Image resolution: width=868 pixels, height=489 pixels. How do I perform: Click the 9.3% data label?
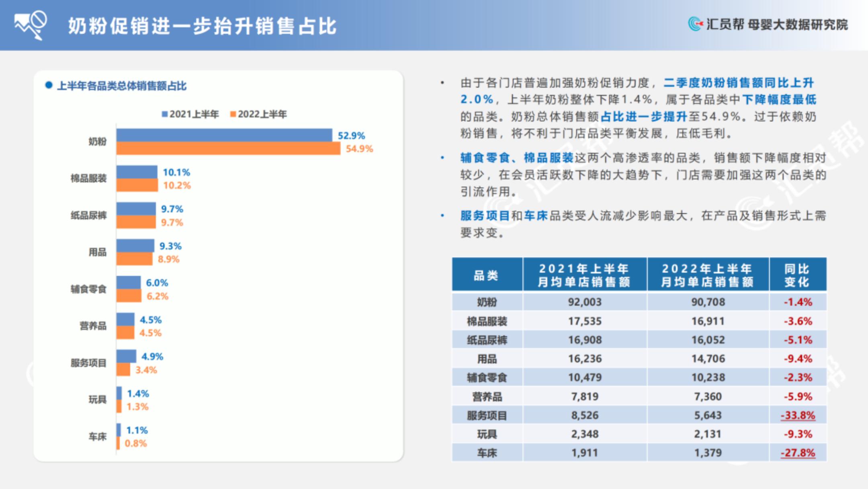point(170,246)
